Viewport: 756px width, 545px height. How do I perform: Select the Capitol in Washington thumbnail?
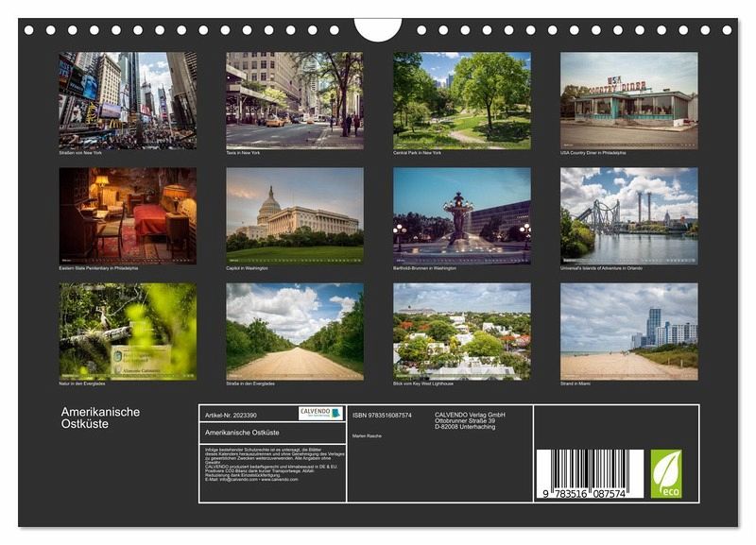294,215
